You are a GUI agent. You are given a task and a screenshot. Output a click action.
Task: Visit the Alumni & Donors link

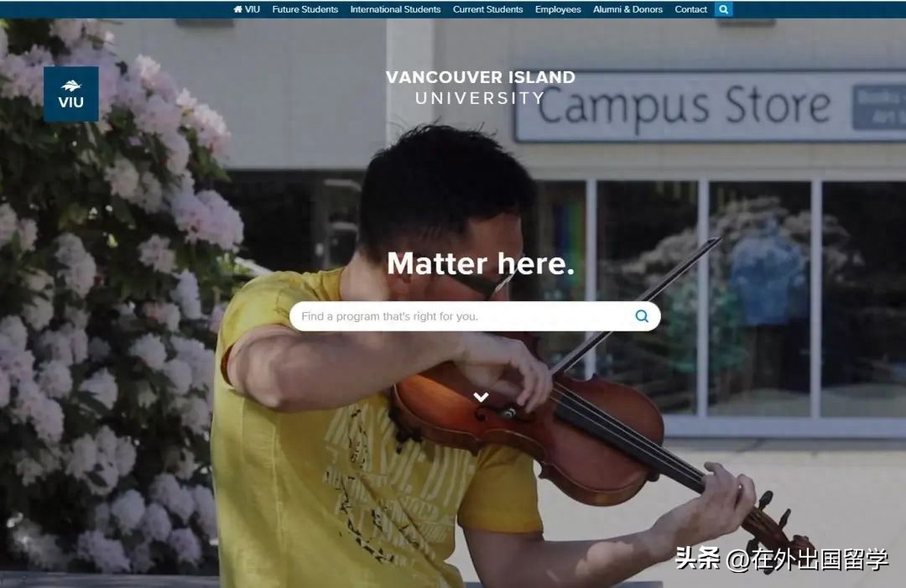(627, 9)
